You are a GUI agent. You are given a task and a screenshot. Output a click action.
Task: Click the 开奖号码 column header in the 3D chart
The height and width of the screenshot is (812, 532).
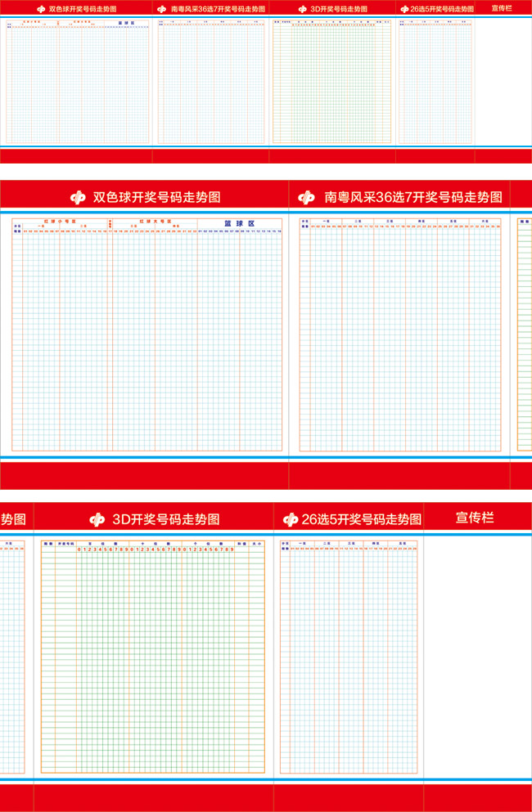65,545
